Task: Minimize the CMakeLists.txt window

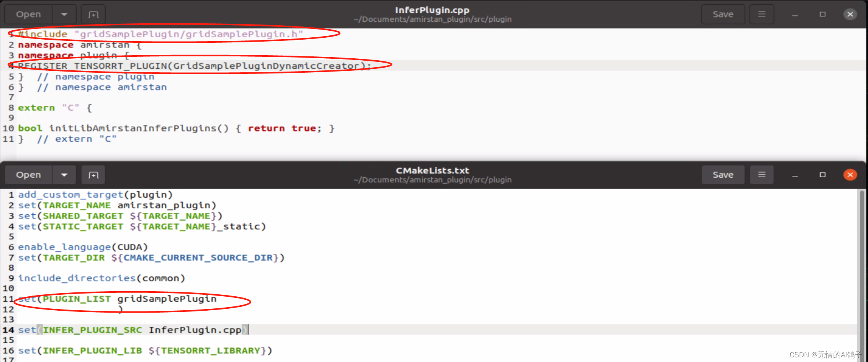Action: click(795, 175)
